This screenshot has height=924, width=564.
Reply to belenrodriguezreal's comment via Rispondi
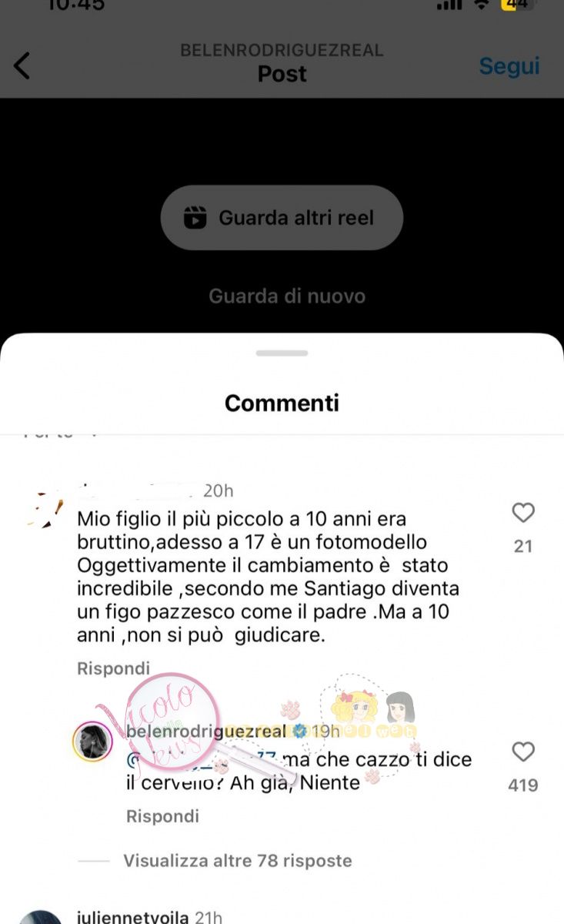pyautogui.click(x=162, y=815)
